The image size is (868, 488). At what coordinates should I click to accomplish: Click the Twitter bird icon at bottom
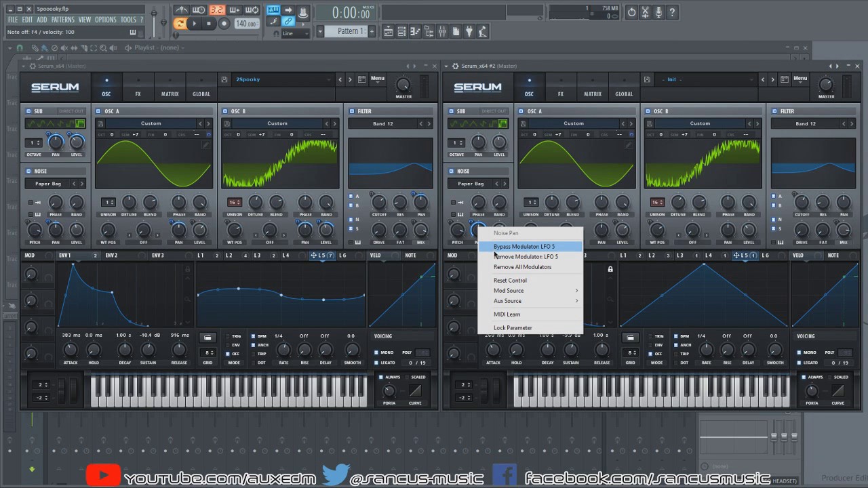(336, 475)
